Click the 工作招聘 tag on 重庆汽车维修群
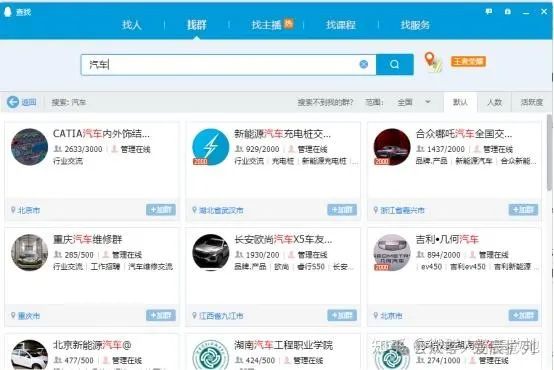 tap(105, 266)
